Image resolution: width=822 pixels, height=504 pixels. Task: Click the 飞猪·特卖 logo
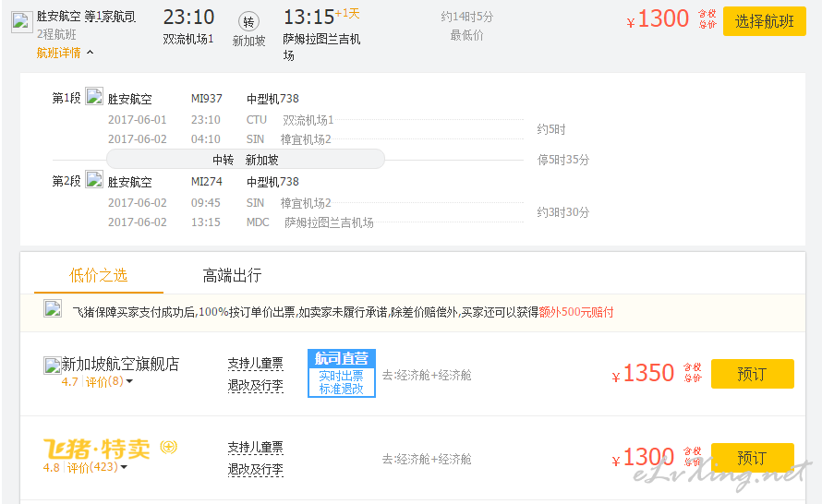pos(96,449)
